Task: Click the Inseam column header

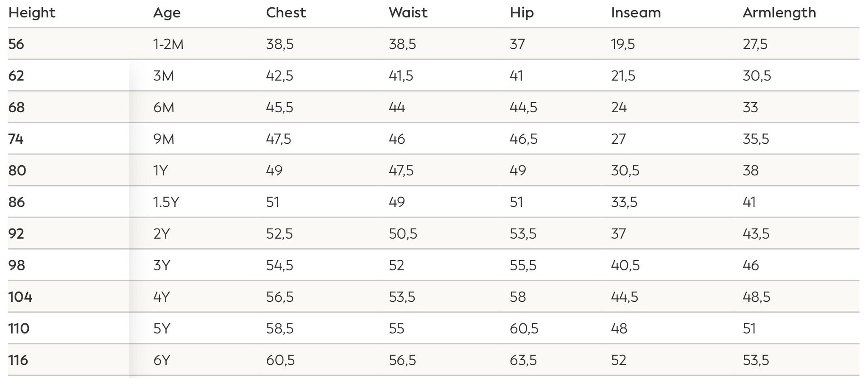Action: point(636,13)
